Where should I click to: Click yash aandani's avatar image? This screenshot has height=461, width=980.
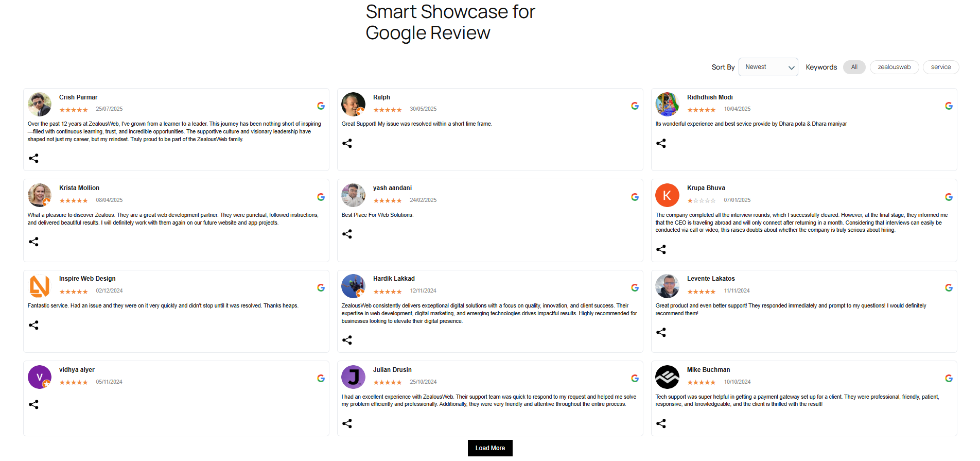coord(353,195)
